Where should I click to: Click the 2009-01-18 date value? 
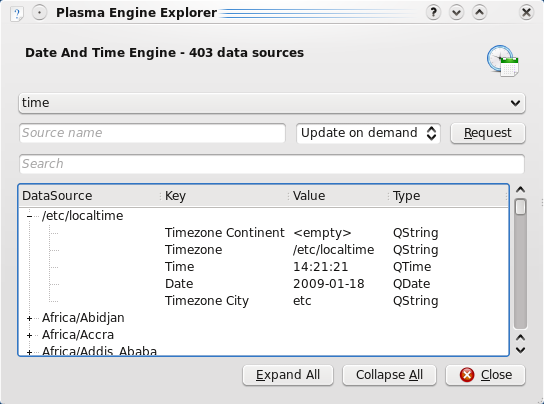[x=329, y=284]
